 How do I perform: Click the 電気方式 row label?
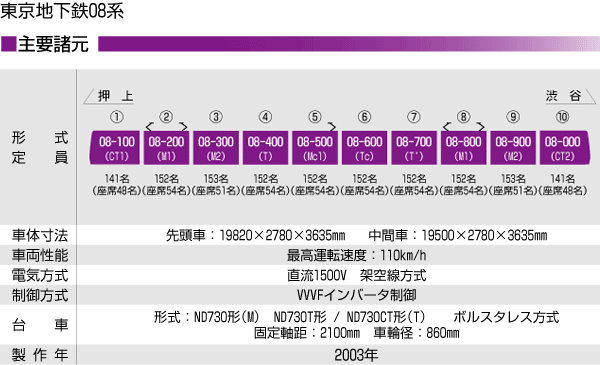click(40, 275)
